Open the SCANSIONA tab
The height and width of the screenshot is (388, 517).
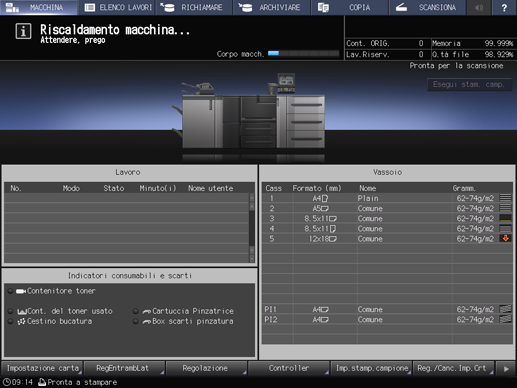pos(427,7)
